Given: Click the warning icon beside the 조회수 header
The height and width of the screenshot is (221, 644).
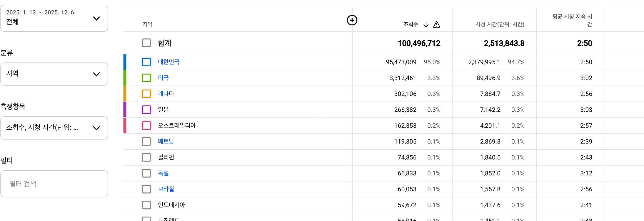Looking at the screenshot, I should (x=437, y=24).
